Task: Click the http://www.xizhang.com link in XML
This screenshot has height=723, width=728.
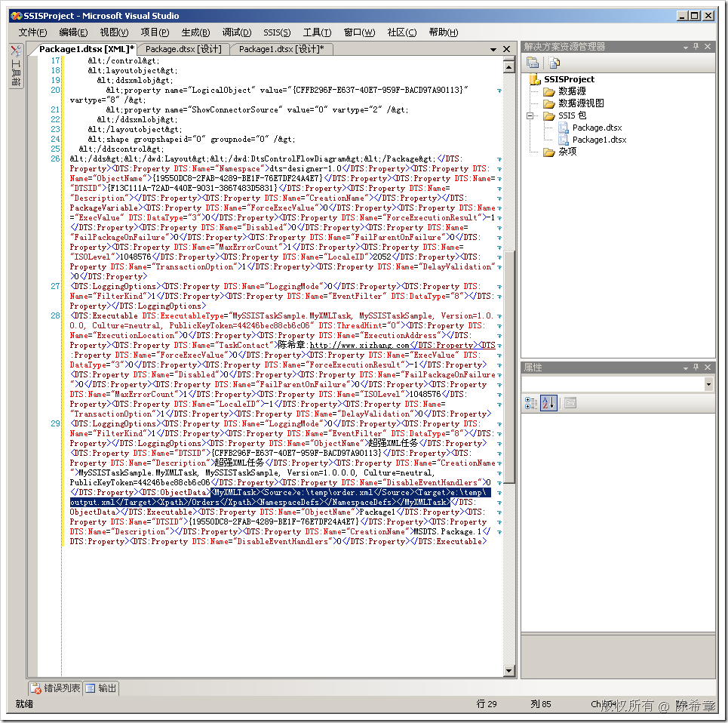Action: coord(359,345)
